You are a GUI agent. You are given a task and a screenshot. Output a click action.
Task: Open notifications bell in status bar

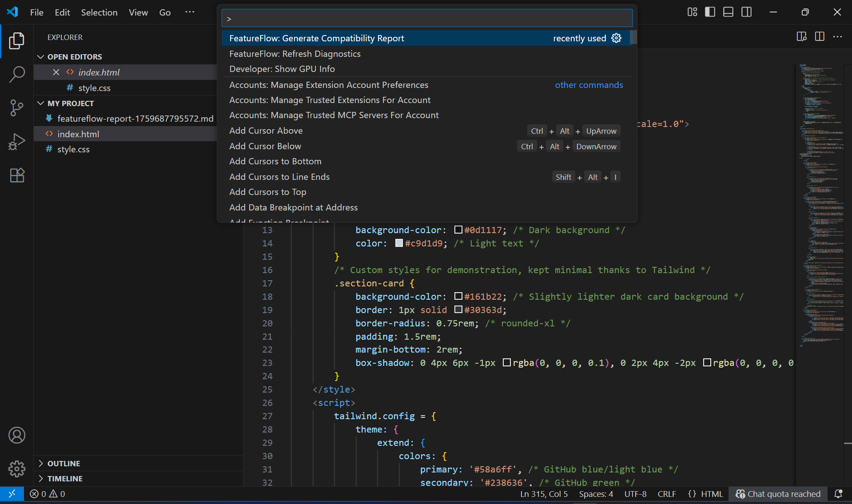[838, 494]
